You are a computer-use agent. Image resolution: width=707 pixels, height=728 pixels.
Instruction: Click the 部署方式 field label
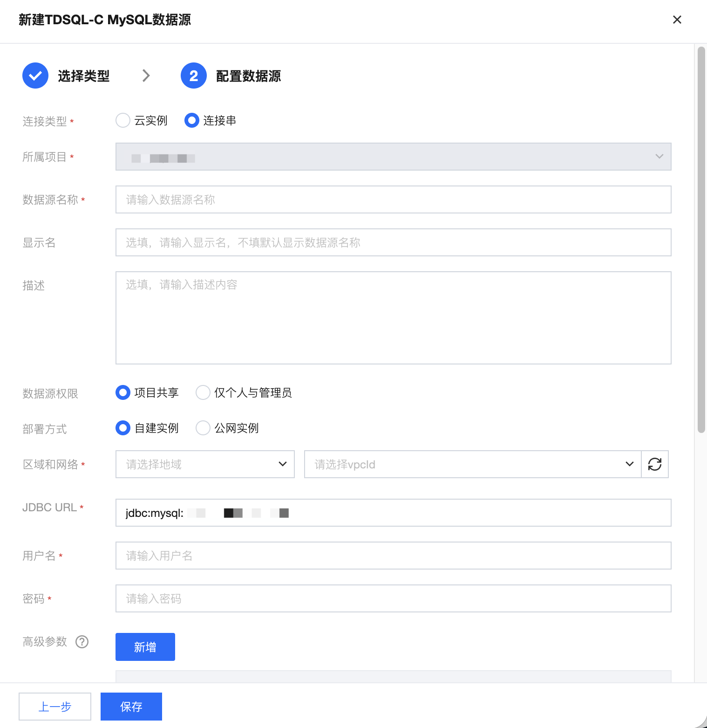[45, 429]
